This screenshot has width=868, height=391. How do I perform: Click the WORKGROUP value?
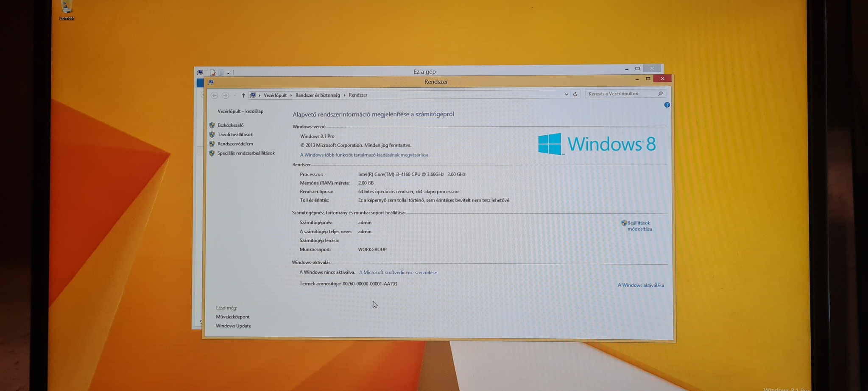coord(372,249)
